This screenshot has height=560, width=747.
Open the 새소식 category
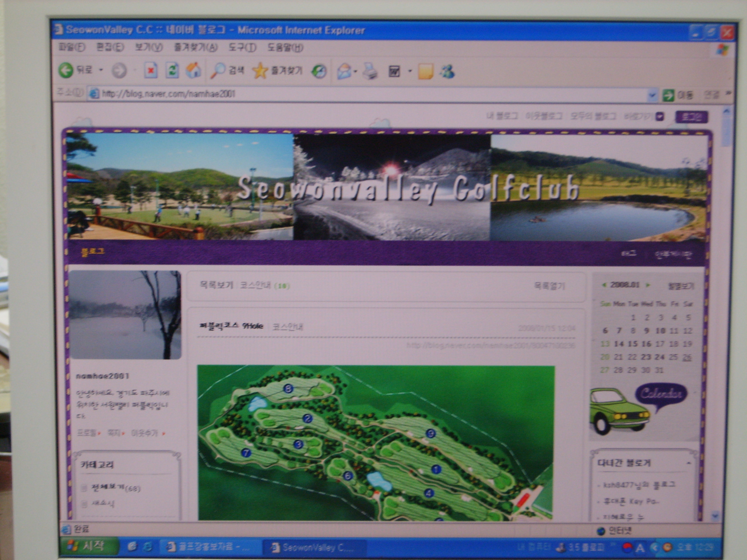click(x=103, y=504)
